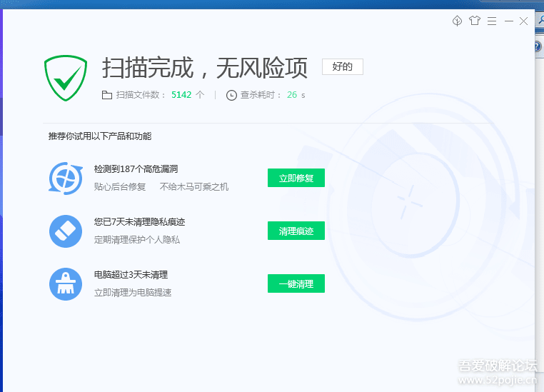Click the vulnerability repair globe icon

(66, 178)
